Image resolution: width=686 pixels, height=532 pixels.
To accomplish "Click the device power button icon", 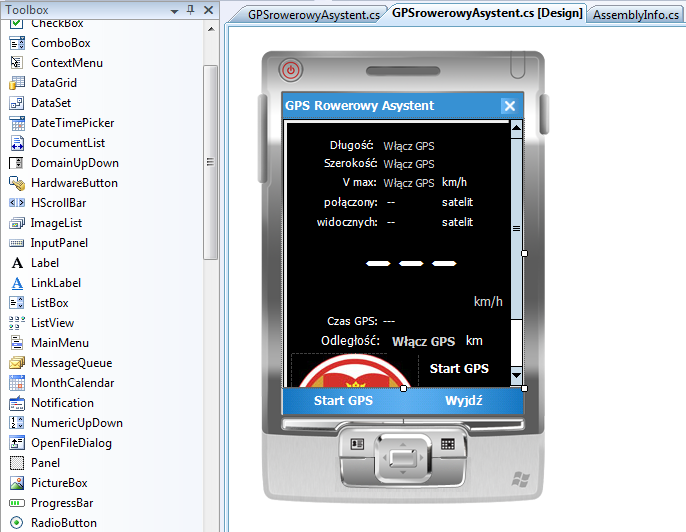I will point(291,70).
